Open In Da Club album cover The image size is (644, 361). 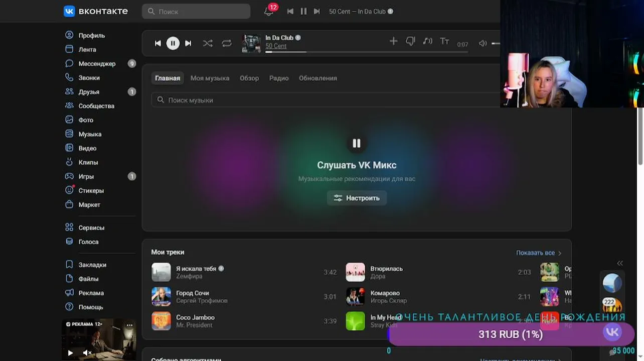pos(251,44)
